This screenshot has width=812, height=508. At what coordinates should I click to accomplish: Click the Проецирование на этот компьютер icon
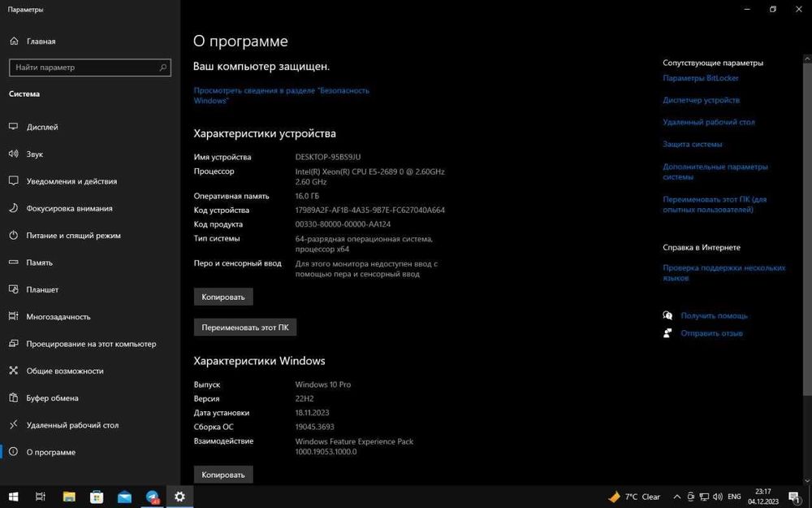tap(14, 343)
